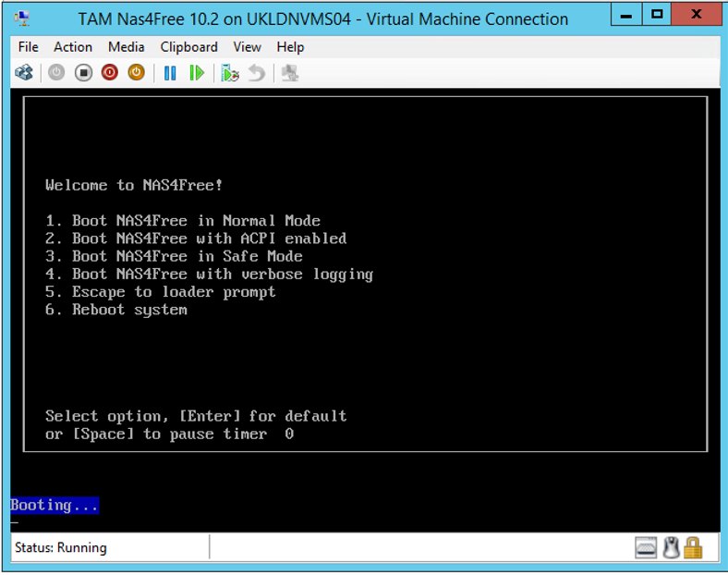Click 'Escape to loader prompt' line
Viewport: 728px width, 575px height.
pyautogui.click(x=161, y=292)
